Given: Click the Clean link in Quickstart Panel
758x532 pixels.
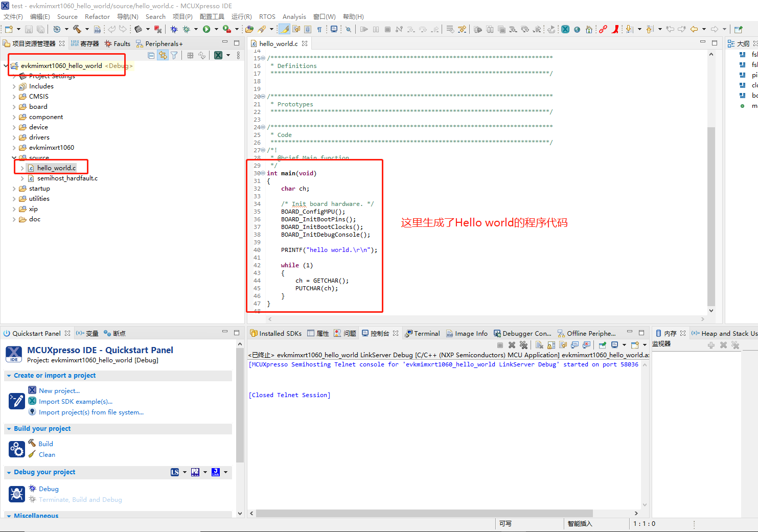Looking at the screenshot, I should [47, 455].
